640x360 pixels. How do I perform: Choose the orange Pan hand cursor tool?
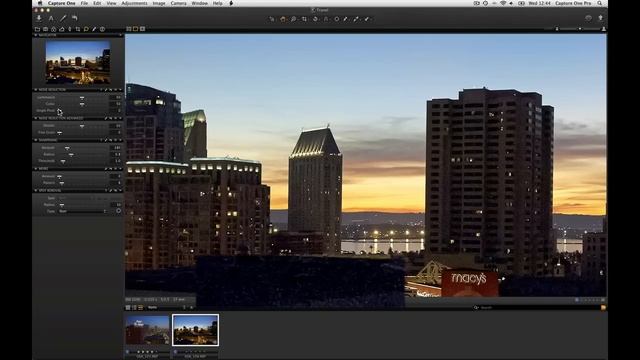pos(283,19)
